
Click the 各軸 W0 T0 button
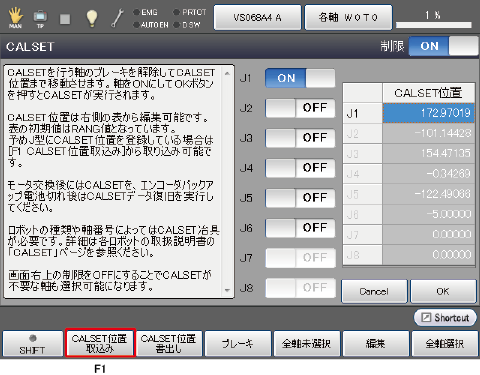click(x=348, y=17)
